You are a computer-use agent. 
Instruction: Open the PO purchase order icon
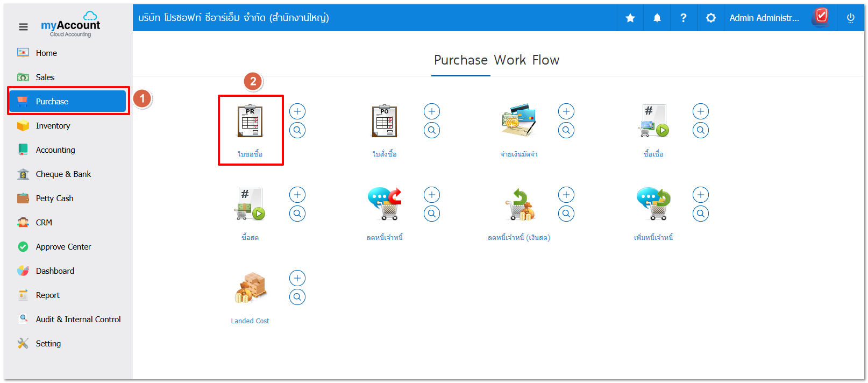(x=385, y=121)
